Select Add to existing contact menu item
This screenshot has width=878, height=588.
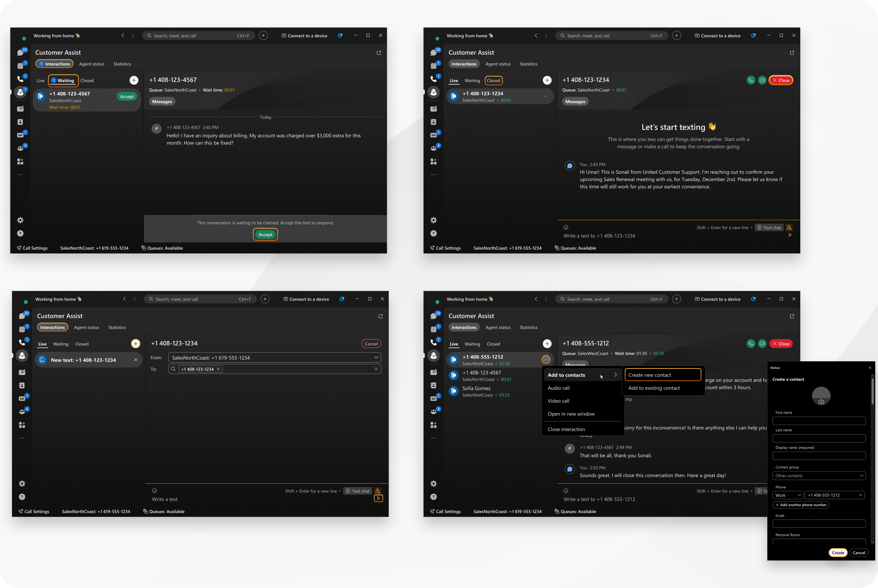pyautogui.click(x=663, y=388)
